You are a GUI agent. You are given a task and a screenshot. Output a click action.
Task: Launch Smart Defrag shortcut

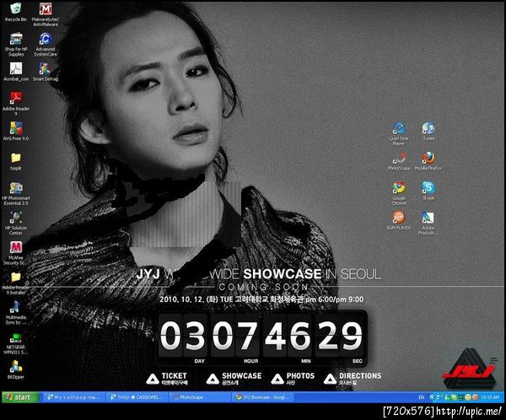click(x=46, y=72)
